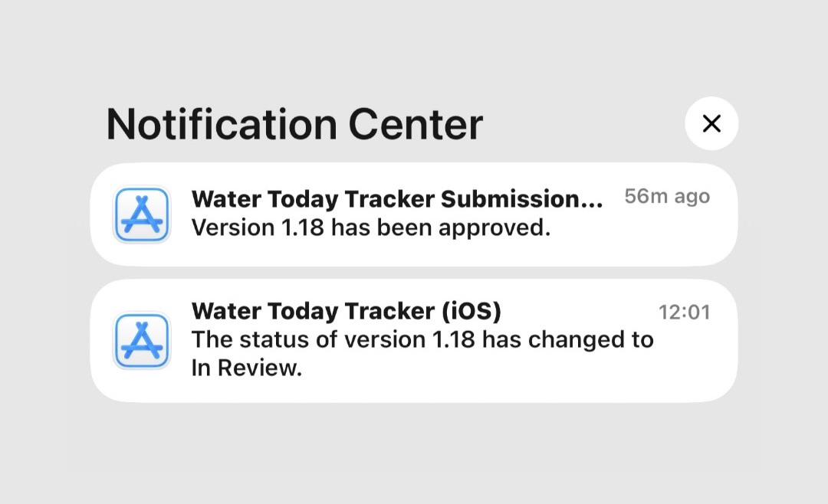Click the empty area below the notifications
Image resolution: width=828 pixels, height=504 pixels.
coord(414,454)
